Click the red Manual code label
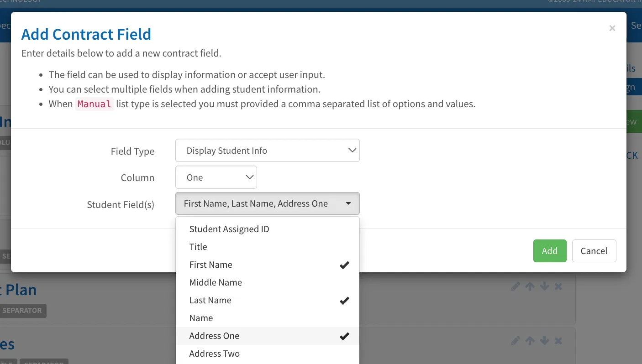Screen dimensions: 642x364 (95, 104)
